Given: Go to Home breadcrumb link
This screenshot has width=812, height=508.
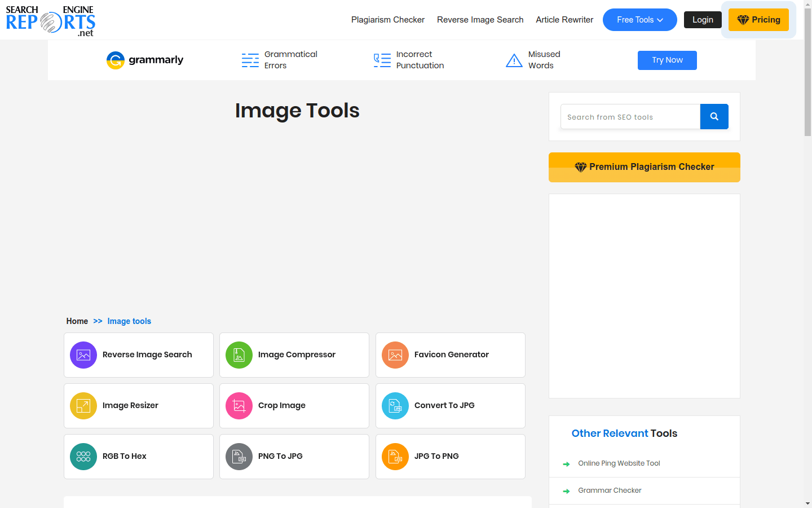Looking at the screenshot, I should 77,321.
